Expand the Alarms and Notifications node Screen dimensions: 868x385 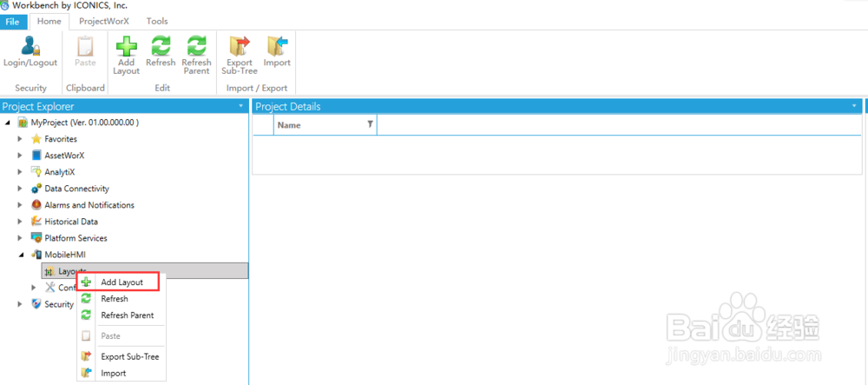[20, 205]
